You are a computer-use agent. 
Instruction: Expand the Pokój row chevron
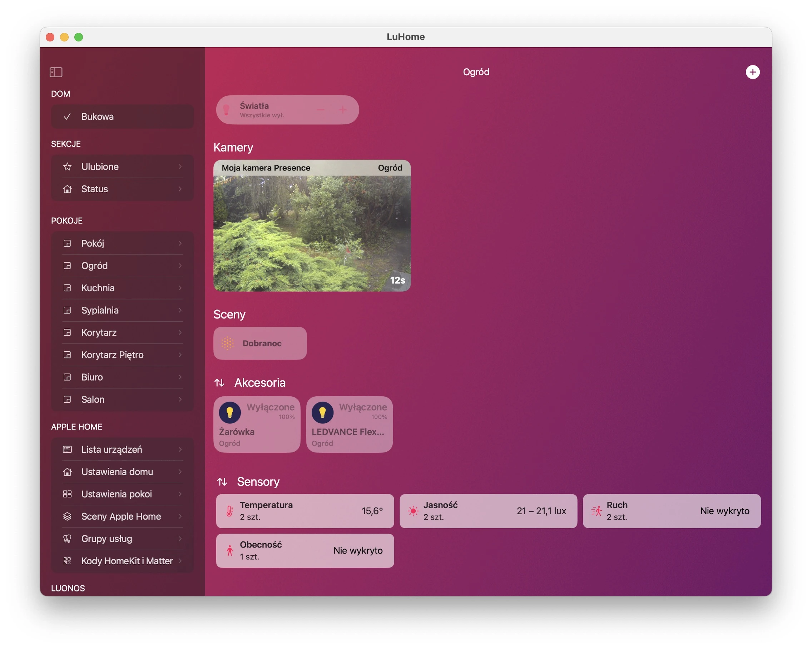180,243
